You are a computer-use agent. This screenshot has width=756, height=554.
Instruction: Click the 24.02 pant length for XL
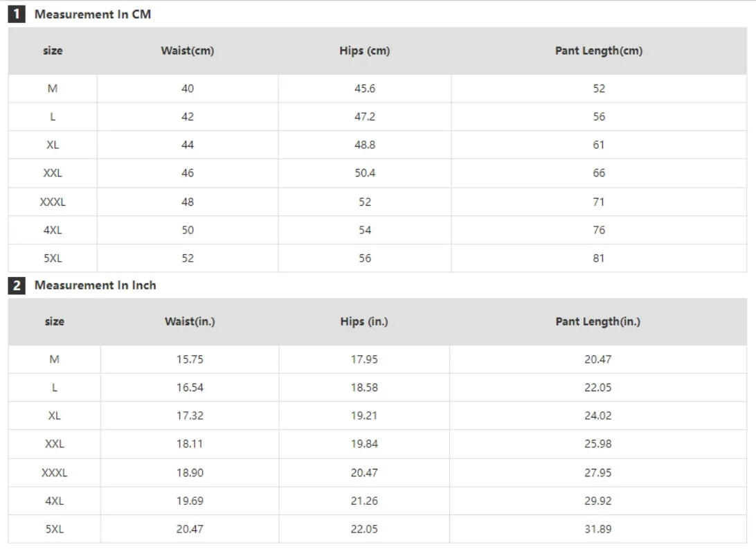point(598,415)
